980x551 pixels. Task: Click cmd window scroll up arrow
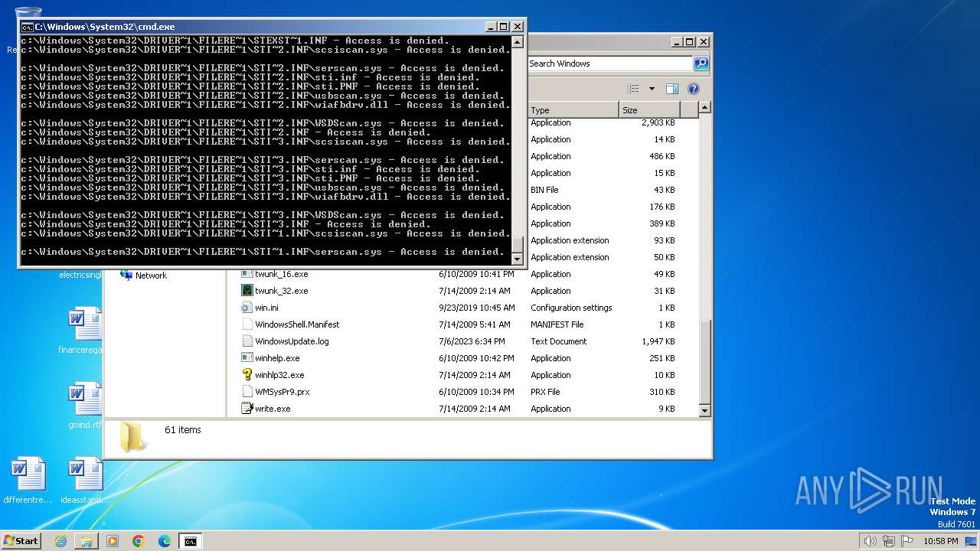pos(517,44)
